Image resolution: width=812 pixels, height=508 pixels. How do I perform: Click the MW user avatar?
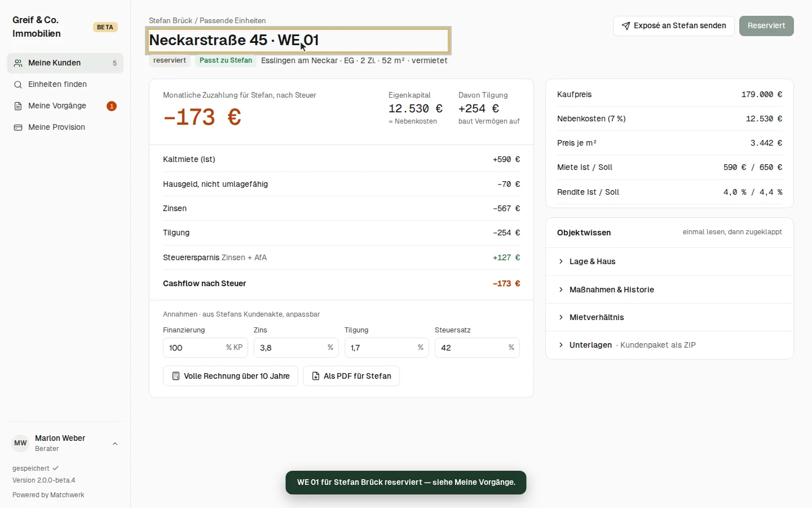click(x=20, y=443)
